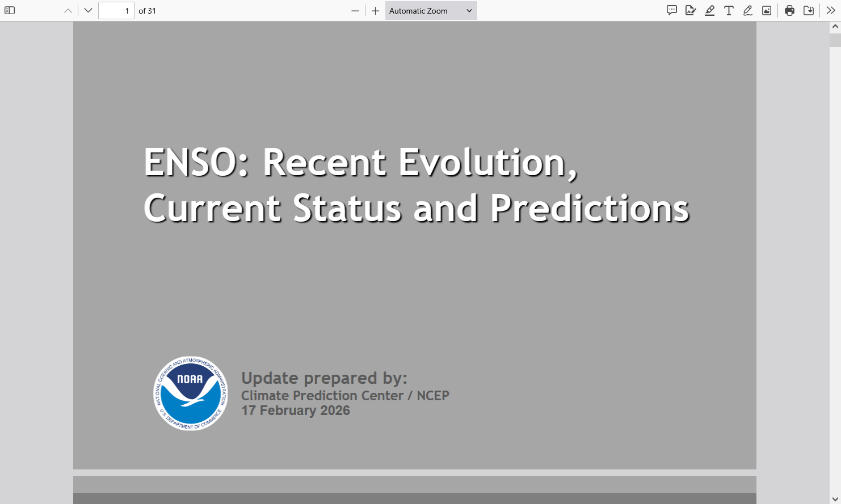Open the Automatic Zoom dropdown
The height and width of the screenshot is (504, 841).
coord(431,10)
